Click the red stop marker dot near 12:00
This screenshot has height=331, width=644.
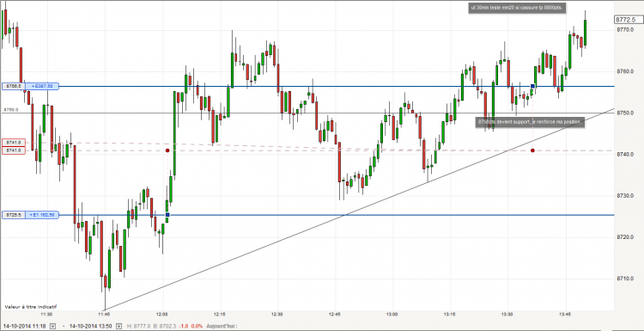point(167,150)
